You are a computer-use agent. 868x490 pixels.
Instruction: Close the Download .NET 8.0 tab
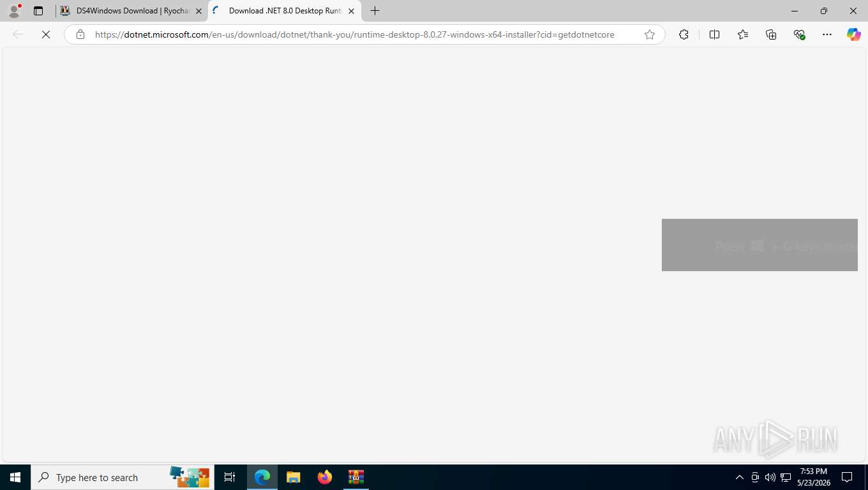click(x=351, y=11)
